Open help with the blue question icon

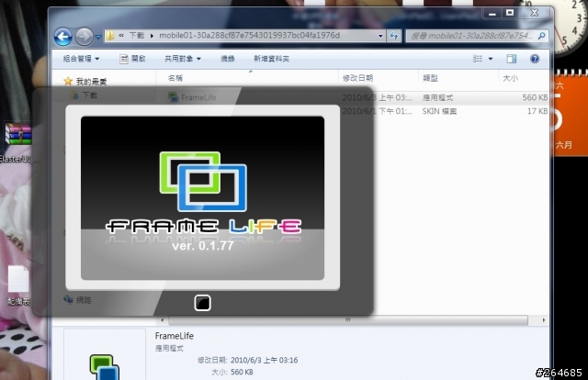pos(535,59)
